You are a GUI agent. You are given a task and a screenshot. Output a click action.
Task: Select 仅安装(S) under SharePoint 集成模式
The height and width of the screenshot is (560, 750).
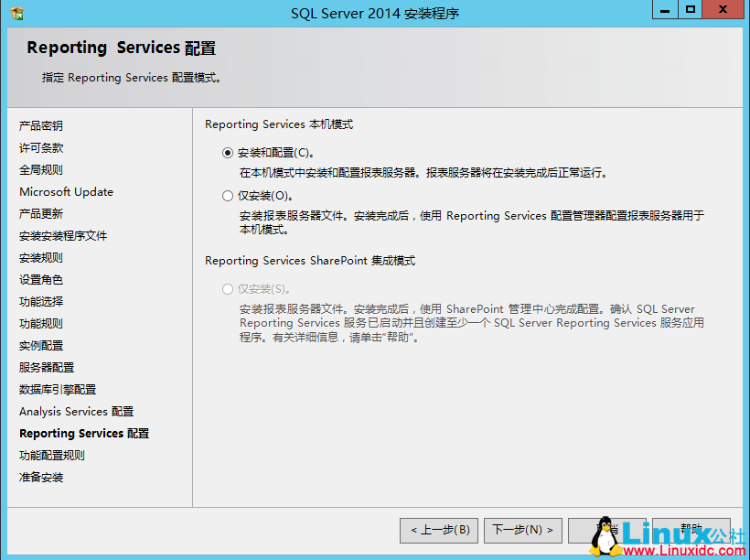228,286
